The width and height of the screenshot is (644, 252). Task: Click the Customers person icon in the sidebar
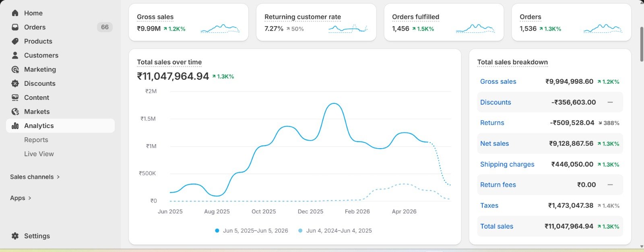(15, 55)
